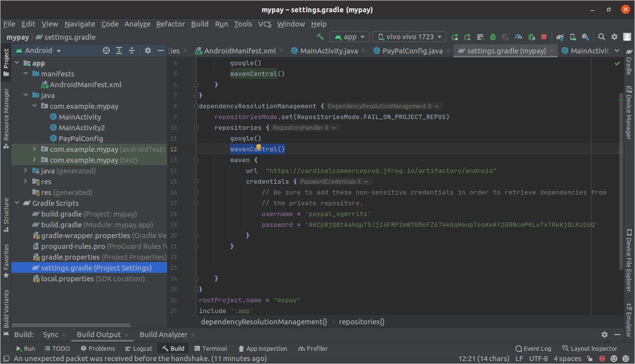
Task: Open Project panel options gear
Action: (148, 50)
